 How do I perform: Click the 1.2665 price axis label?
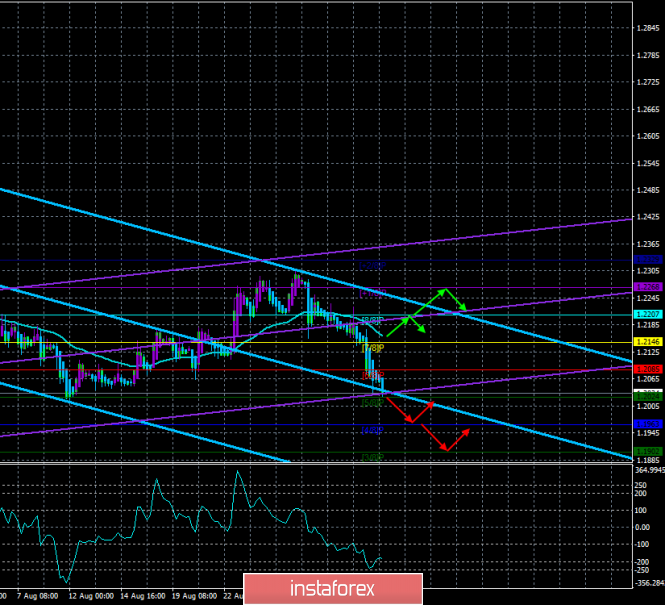click(x=648, y=109)
